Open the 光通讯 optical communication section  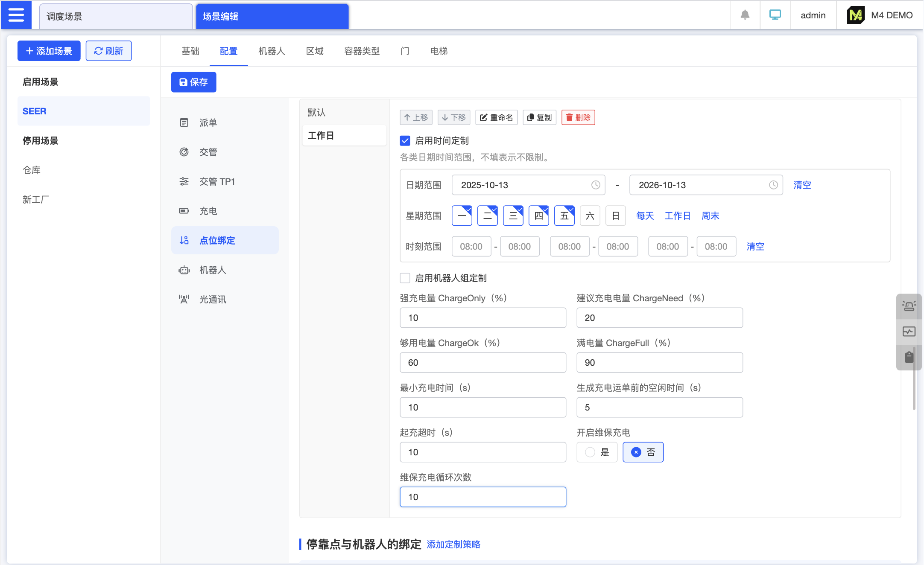(213, 299)
